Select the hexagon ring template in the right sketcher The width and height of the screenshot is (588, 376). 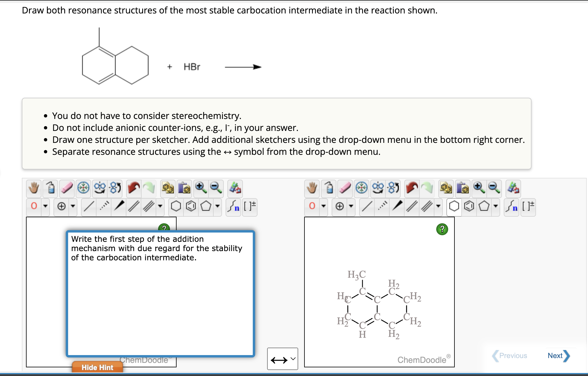pos(454,207)
